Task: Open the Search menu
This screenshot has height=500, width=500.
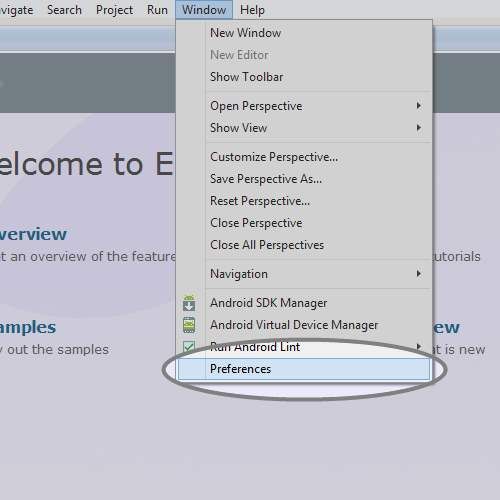Action: click(x=64, y=10)
